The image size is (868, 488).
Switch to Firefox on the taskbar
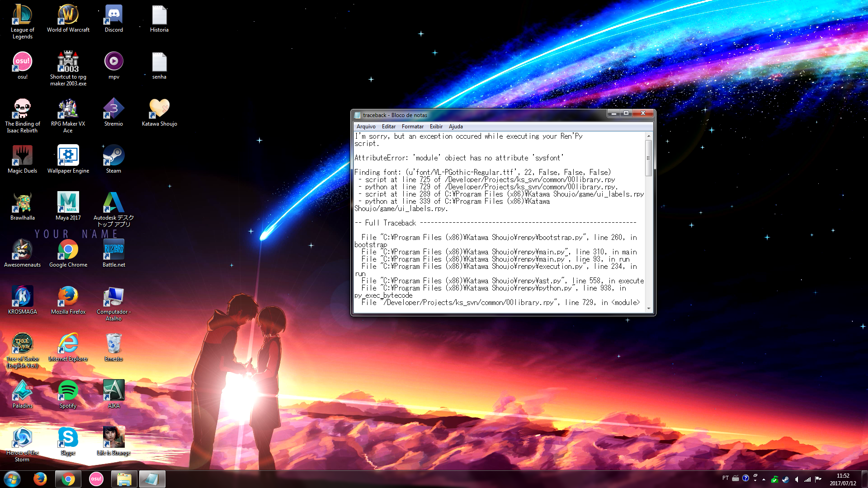coord(40,479)
